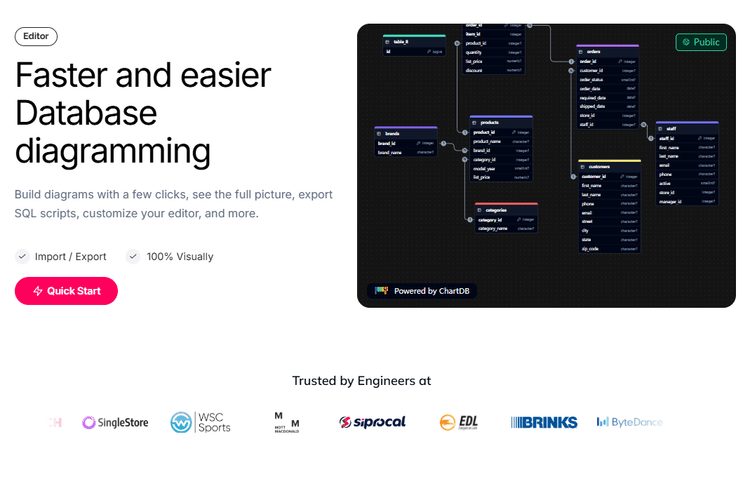This screenshot has height=483, width=750.
Task: Click the Brinks logo
Action: [x=543, y=423]
